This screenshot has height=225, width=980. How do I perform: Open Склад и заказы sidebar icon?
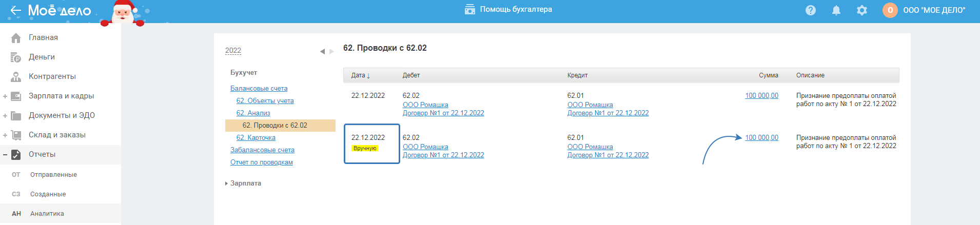pyautogui.click(x=16, y=135)
